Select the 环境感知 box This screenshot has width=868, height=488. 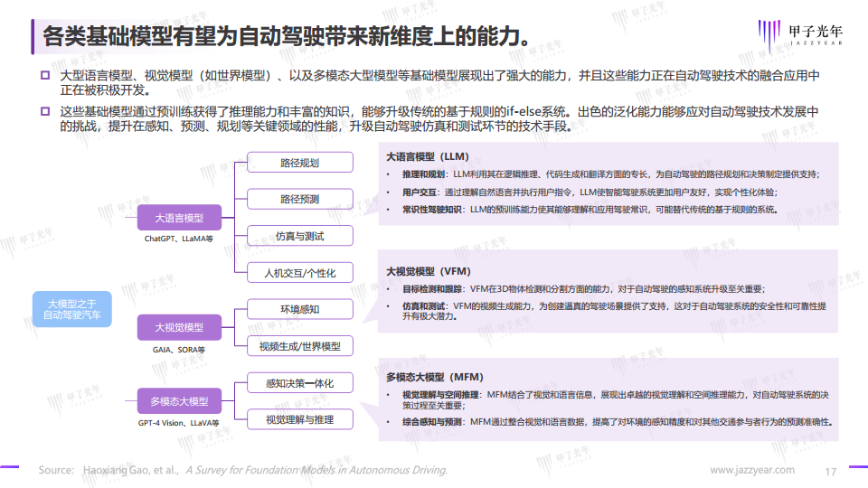[x=299, y=309]
